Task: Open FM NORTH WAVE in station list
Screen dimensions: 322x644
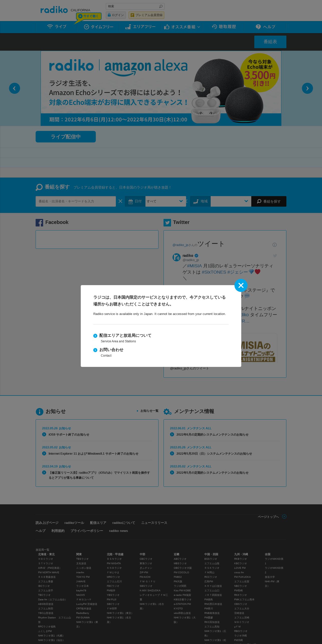Action: [49, 572]
